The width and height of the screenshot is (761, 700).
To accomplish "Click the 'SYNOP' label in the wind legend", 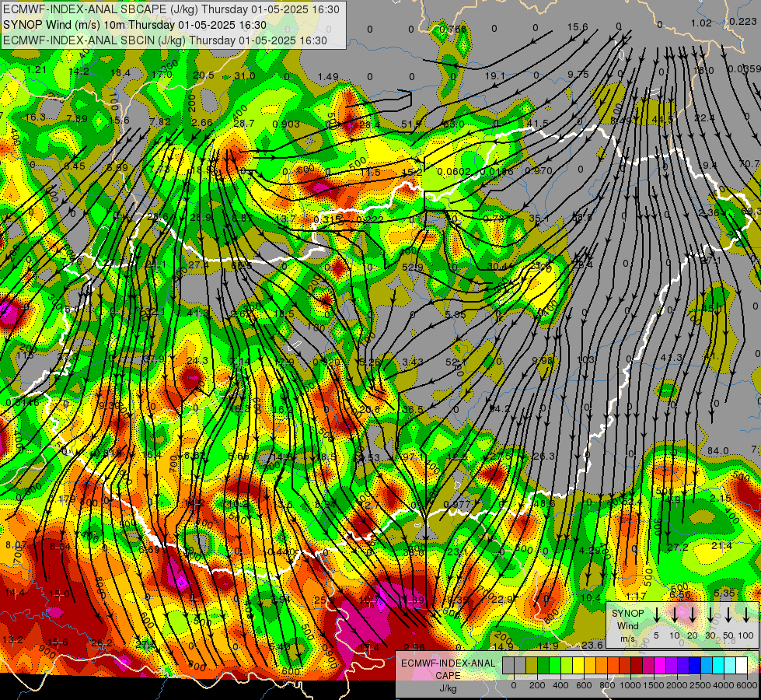I will click(x=627, y=614).
